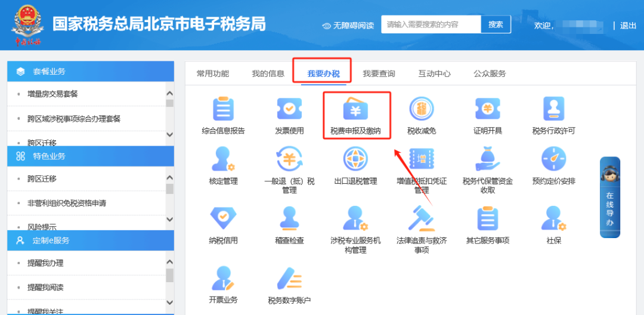Screen dimensions: 644x315
Task: Open 税务行政许可 icon
Action: [x=553, y=109]
